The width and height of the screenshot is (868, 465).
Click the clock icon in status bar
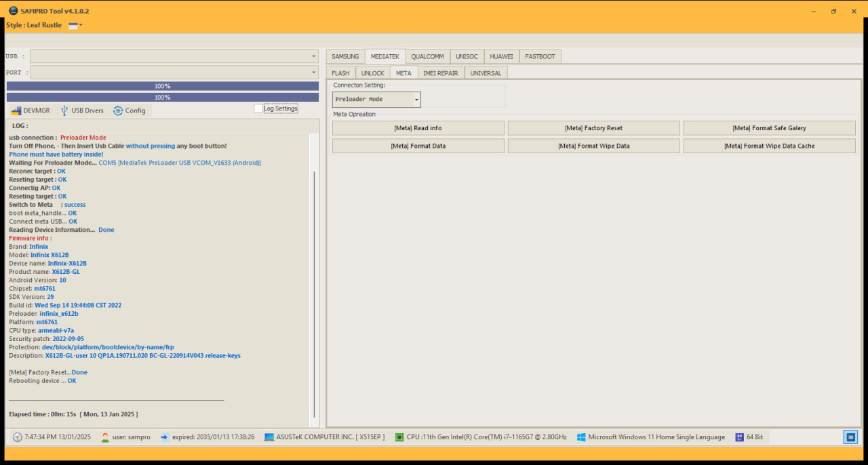[17, 437]
